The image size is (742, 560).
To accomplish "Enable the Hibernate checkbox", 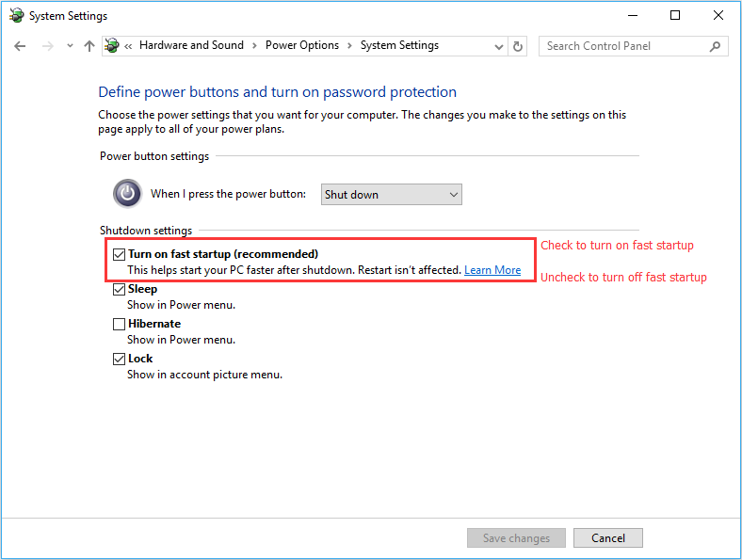I will 119,324.
